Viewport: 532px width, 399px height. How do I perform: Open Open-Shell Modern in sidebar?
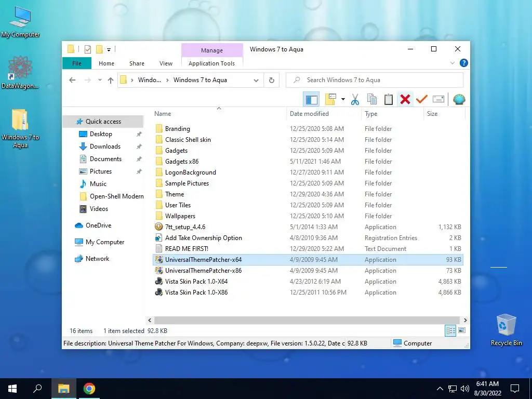coord(116,196)
